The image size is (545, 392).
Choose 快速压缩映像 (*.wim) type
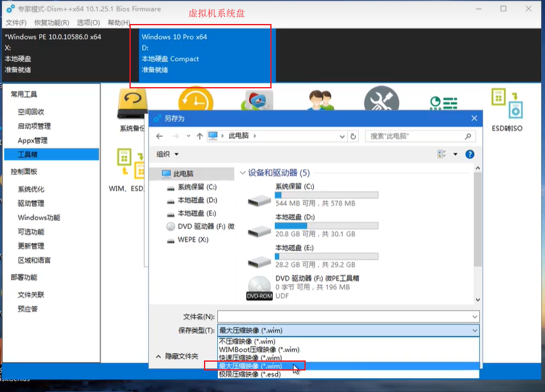coord(348,358)
